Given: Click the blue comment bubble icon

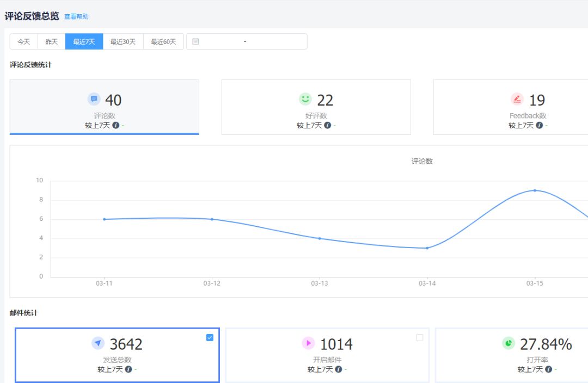Looking at the screenshot, I should point(94,99).
